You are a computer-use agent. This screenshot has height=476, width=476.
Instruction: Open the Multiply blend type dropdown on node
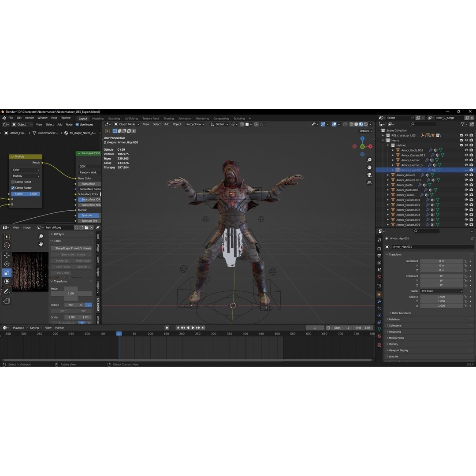(26, 176)
